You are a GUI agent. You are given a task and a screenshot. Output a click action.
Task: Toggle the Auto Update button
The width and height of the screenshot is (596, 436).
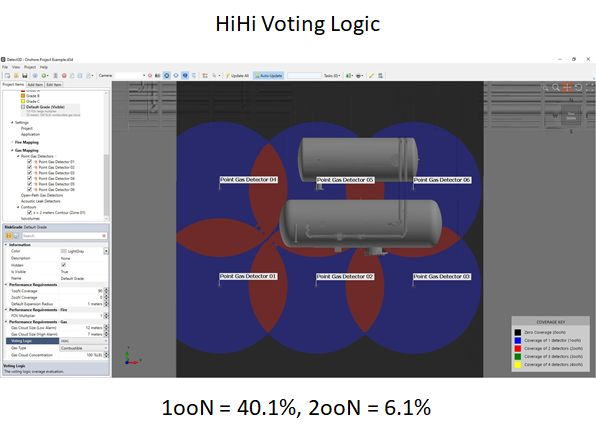(x=269, y=76)
